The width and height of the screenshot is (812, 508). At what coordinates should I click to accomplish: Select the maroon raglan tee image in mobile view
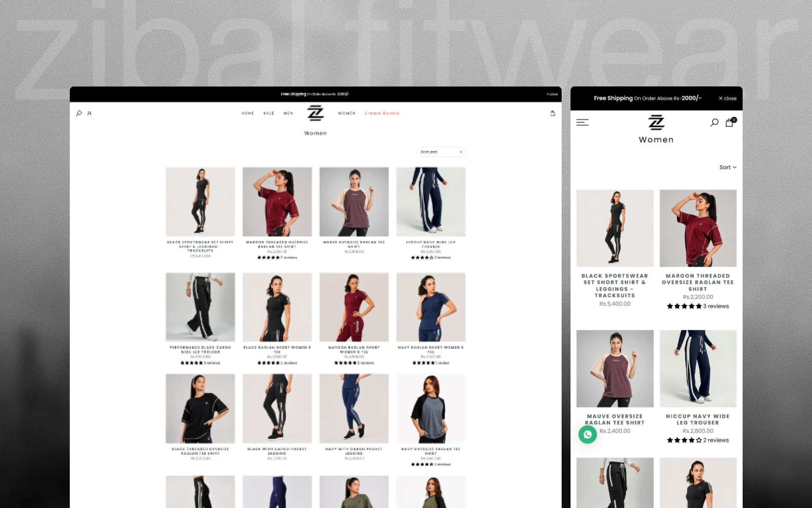[x=698, y=228]
